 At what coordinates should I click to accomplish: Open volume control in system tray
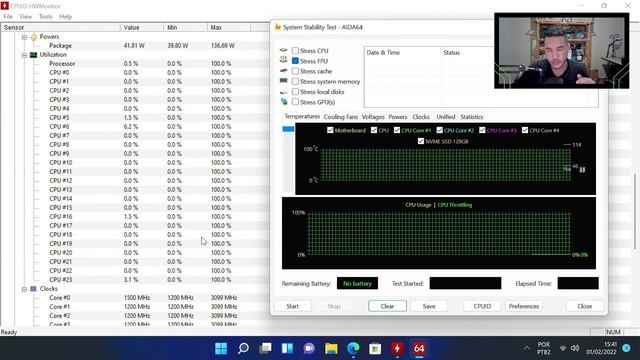coord(575,348)
